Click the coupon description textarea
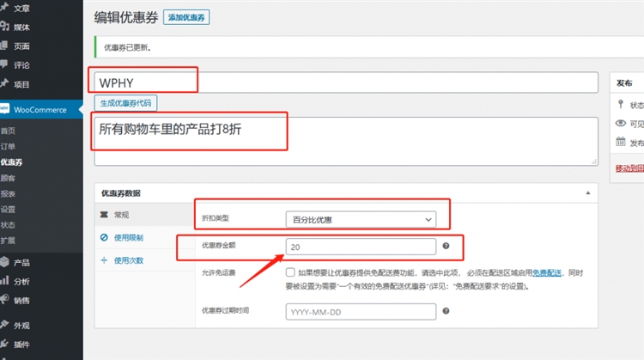The height and width of the screenshot is (360, 644). (x=346, y=142)
